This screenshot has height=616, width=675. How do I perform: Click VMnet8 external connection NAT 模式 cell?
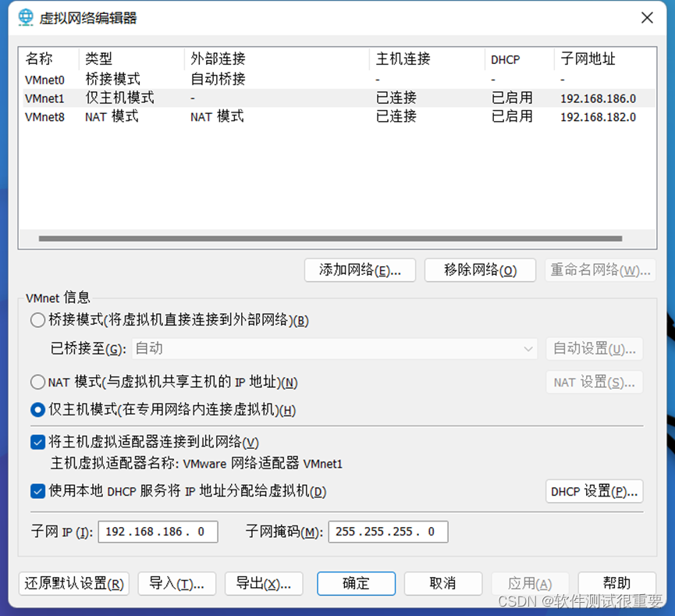tap(217, 117)
